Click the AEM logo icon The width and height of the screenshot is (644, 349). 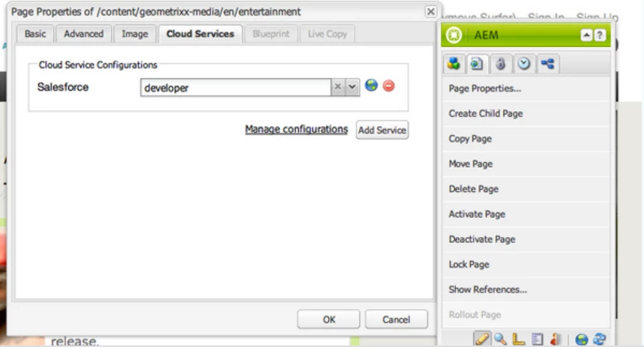point(454,35)
